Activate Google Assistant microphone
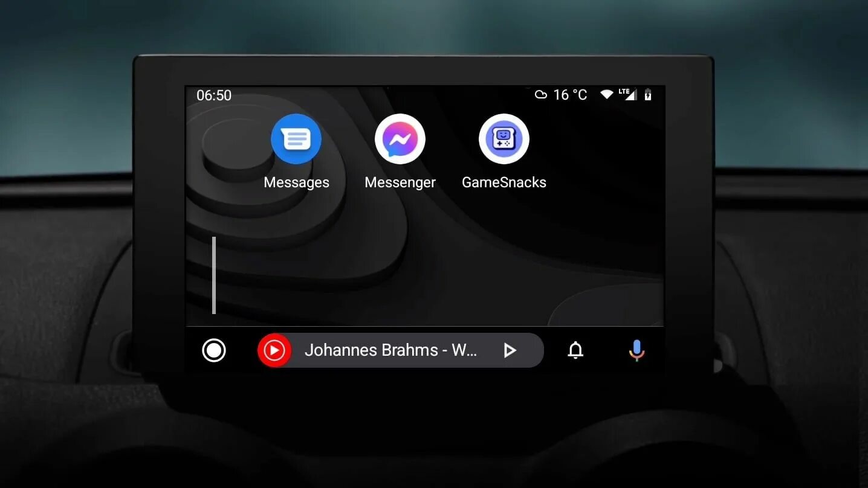 [x=636, y=350]
